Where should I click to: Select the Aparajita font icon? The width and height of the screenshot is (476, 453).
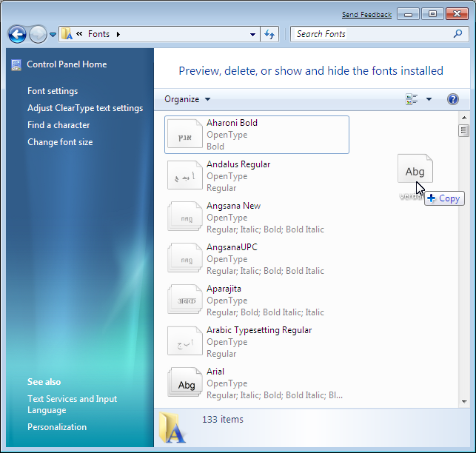click(x=184, y=300)
